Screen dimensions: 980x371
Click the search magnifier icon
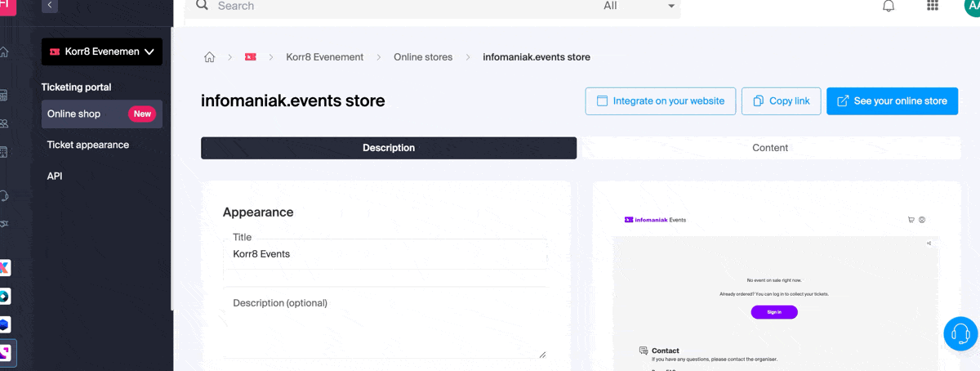click(x=202, y=7)
